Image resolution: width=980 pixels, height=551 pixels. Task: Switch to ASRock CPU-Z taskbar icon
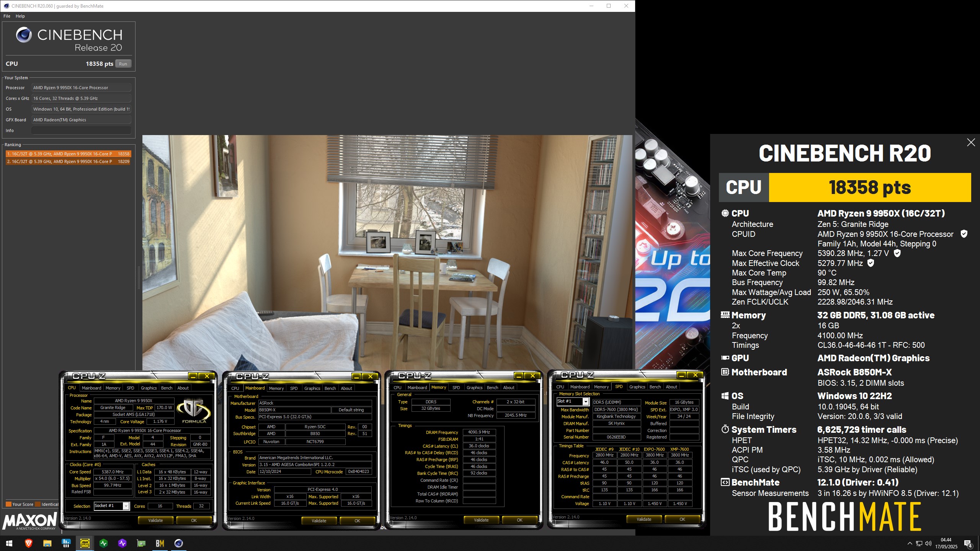click(x=85, y=543)
